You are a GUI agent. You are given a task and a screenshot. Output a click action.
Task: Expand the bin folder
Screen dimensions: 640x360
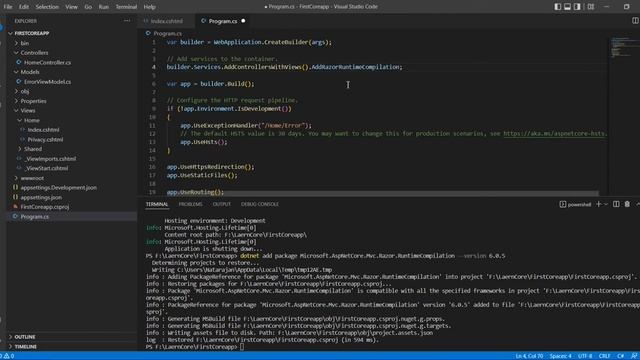click(x=16, y=43)
